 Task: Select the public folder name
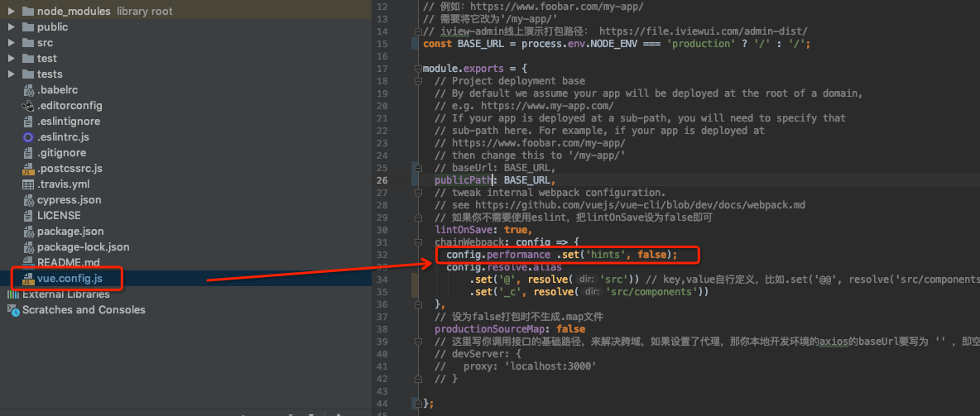pyautogui.click(x=52, y=26)
